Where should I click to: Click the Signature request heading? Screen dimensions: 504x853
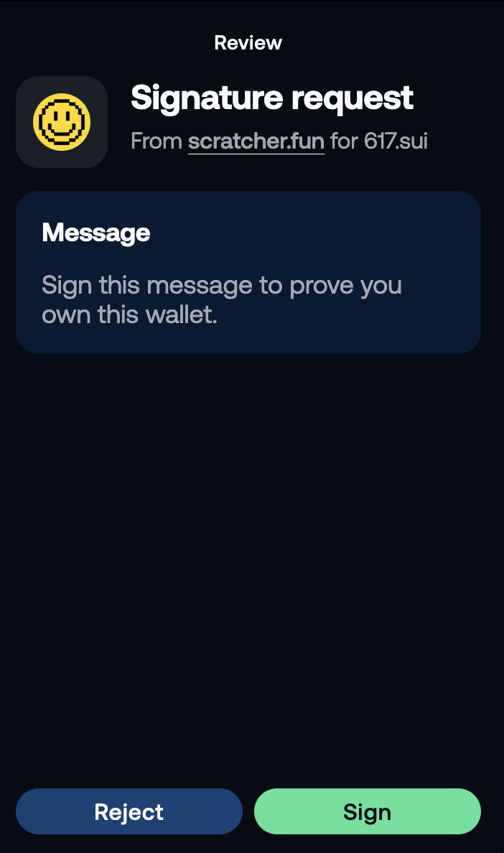272,98
